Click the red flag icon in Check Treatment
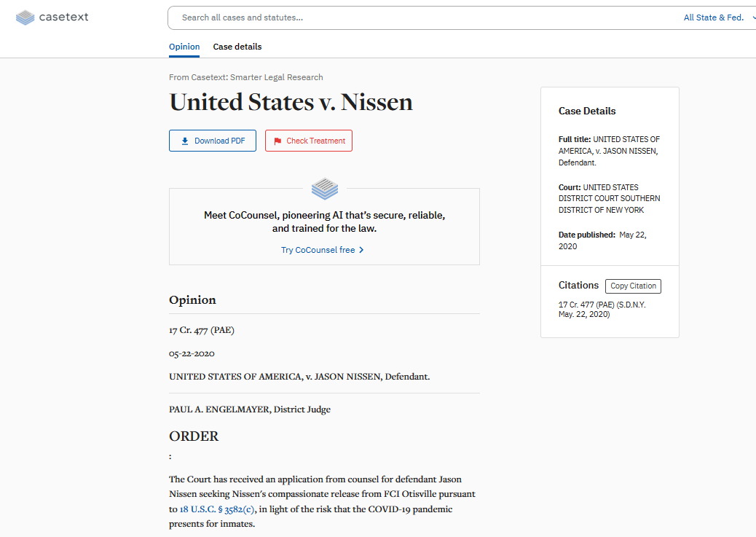 [x=277, y=141]
